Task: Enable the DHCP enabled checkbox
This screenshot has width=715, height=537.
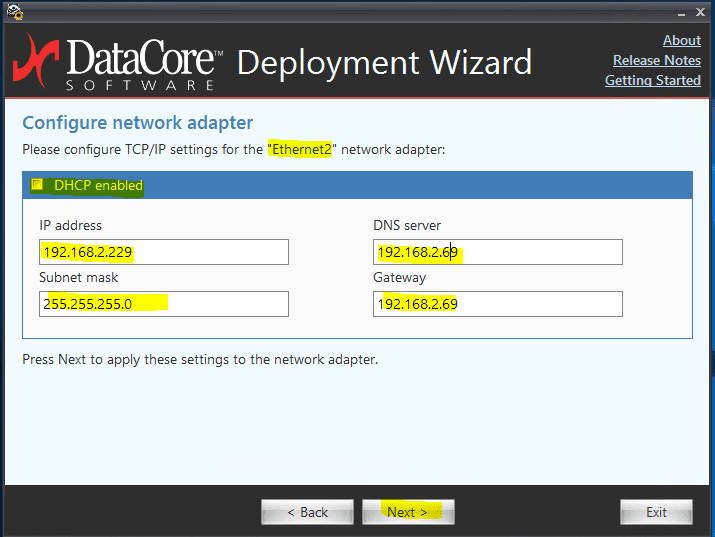Action: pyautogui.click(x=38, y=185)
